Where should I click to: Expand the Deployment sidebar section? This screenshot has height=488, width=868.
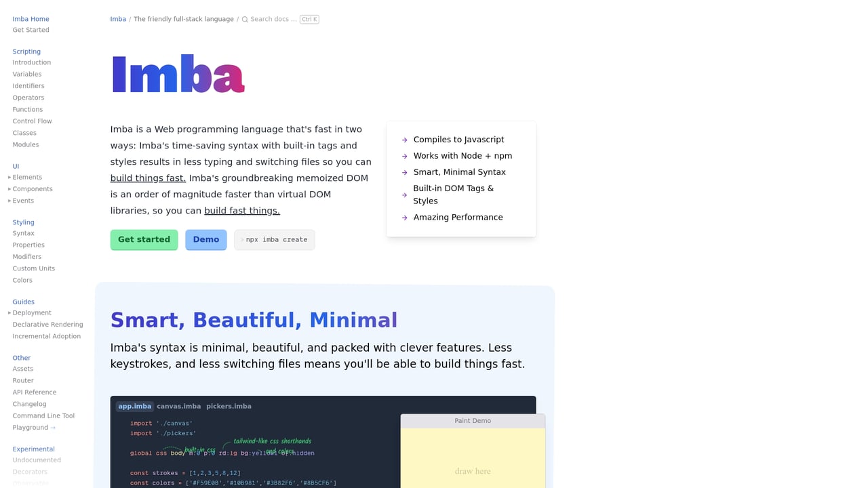[31, 312]
